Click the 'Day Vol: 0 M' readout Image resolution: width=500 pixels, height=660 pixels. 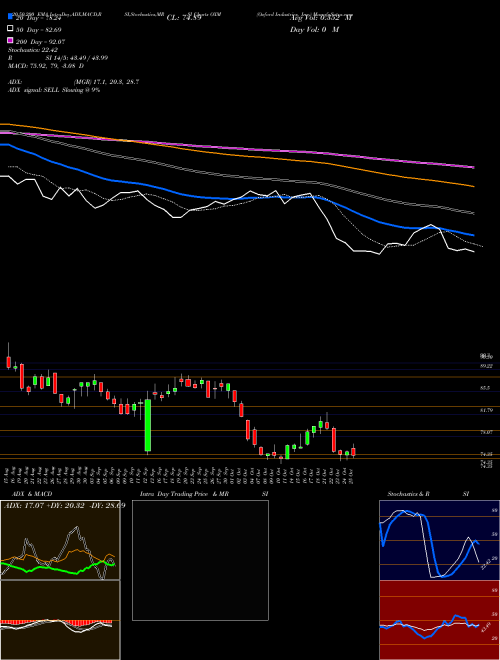(x=314, y=29)
